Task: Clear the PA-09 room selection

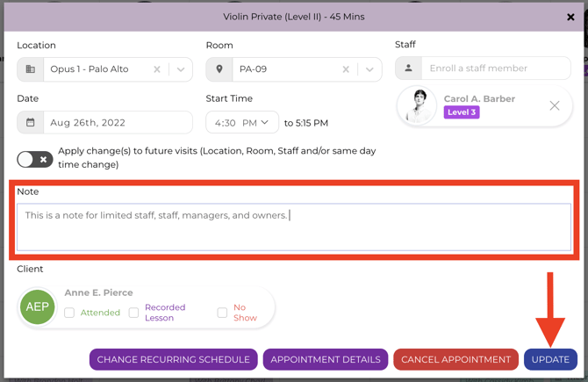Action: [x=346, y=69]
